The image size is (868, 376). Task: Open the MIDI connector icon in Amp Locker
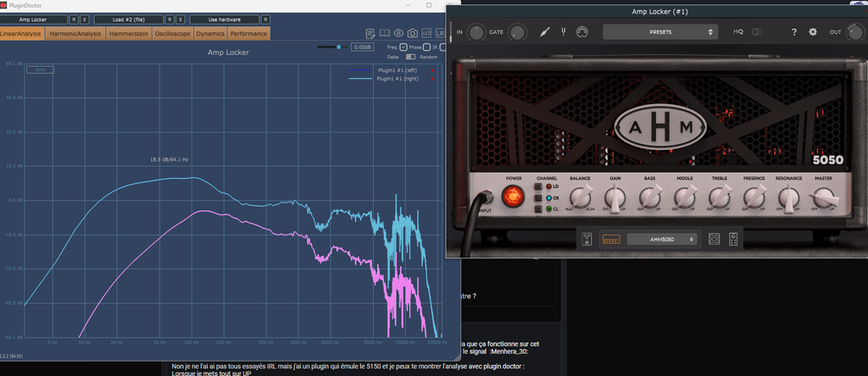581,32
